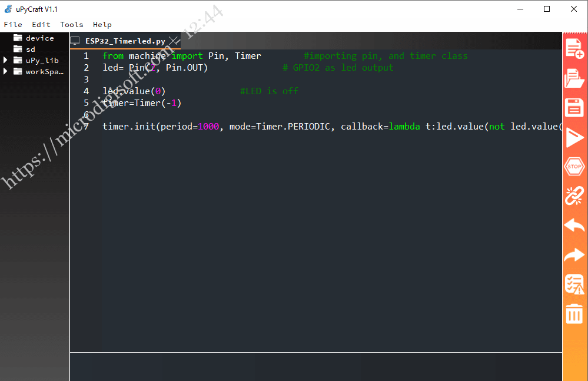Select the sd folder
The height and width of the screenshot is (381, 588).
[x=30, y=49]
